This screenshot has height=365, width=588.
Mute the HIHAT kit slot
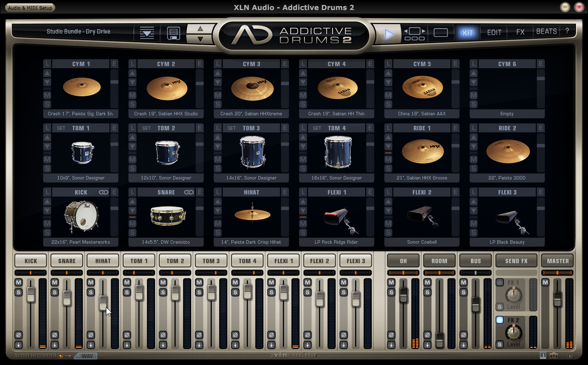click(218, 224)
